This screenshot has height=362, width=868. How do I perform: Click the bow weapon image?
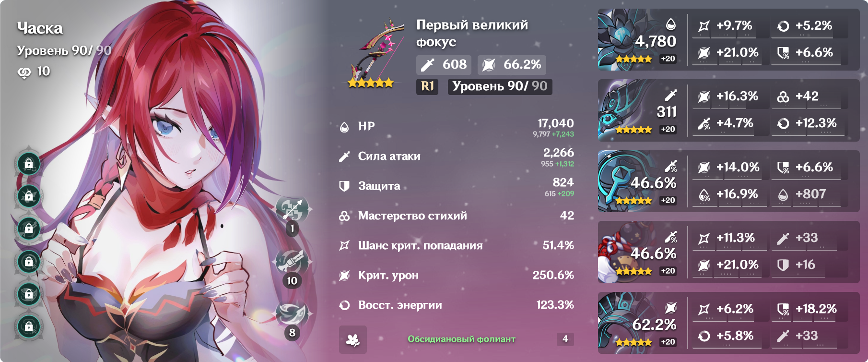click(372, 53)
